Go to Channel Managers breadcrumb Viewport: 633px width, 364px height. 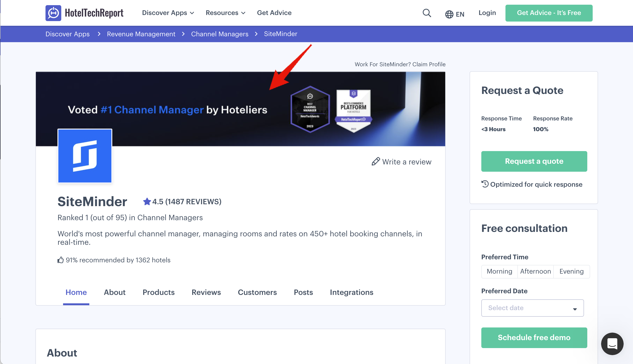coord(219,34)
